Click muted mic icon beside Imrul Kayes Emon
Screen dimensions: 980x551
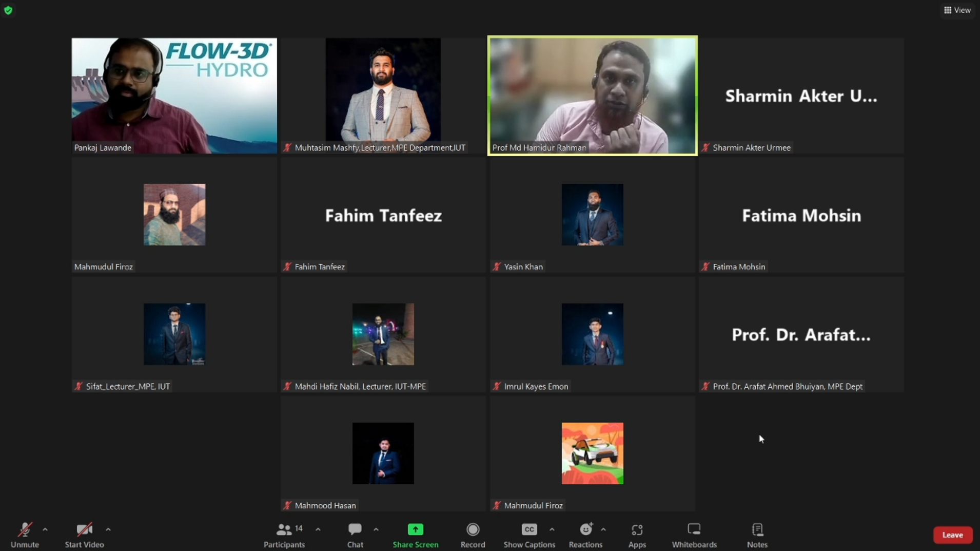[497, 386]
